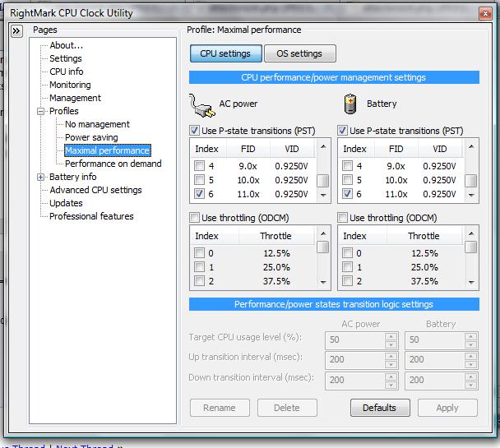The height and width of the screenshot is (448, 500).
Task: Collapse the Profiles tree node
Action: [x=40, y=111]
